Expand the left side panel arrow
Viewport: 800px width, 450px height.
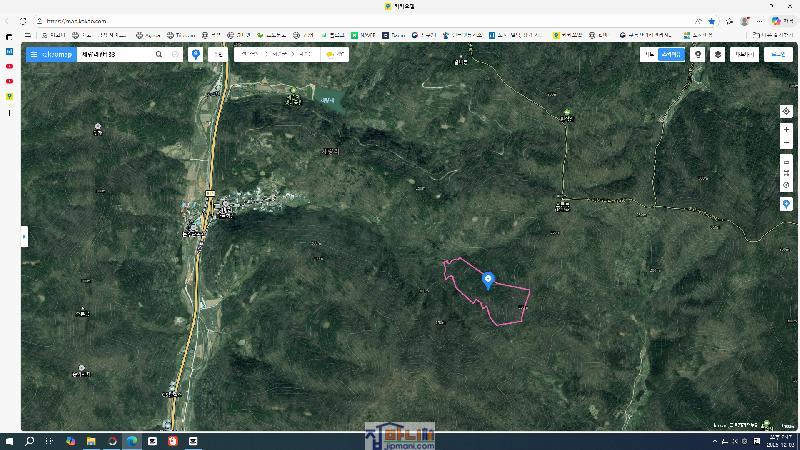click(x=24, y=237)
